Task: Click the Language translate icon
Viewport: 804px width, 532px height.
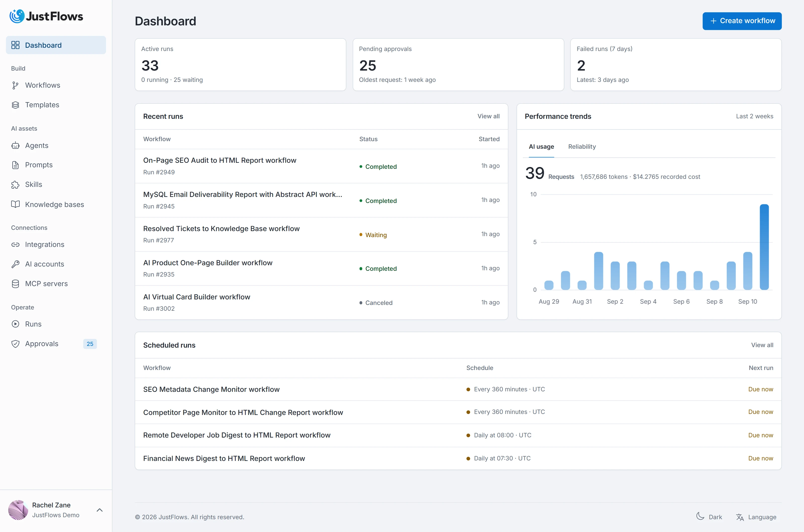Action: coord(740,517)
